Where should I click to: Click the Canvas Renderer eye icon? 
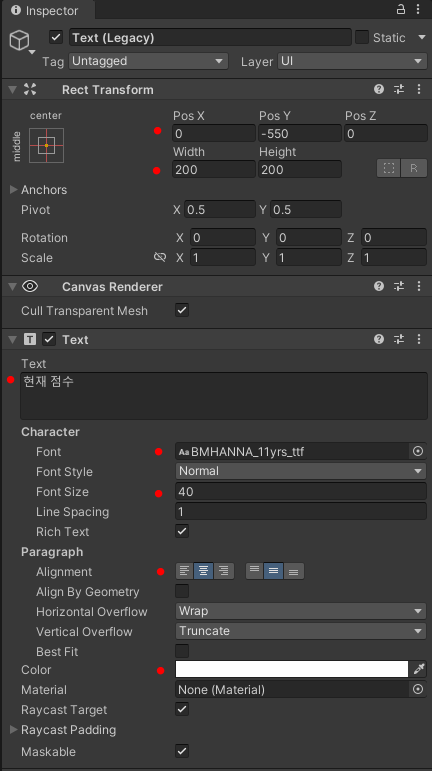click(x=30, y=286)
